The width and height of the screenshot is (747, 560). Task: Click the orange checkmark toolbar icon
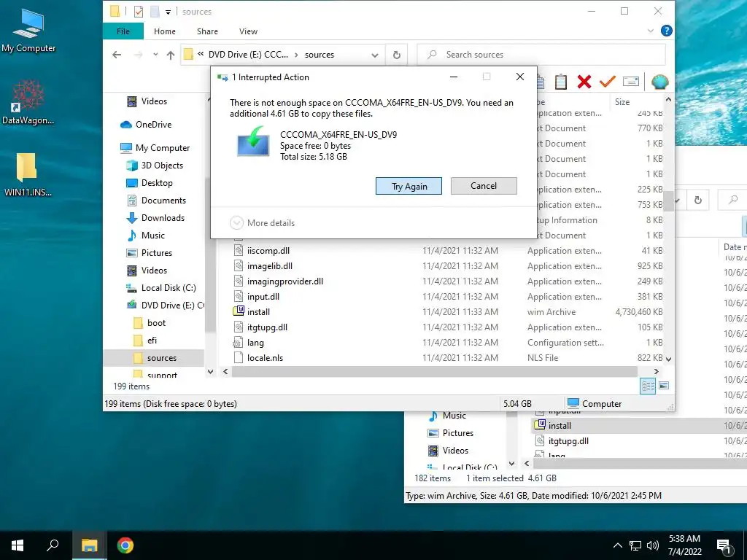click(608, 82)
